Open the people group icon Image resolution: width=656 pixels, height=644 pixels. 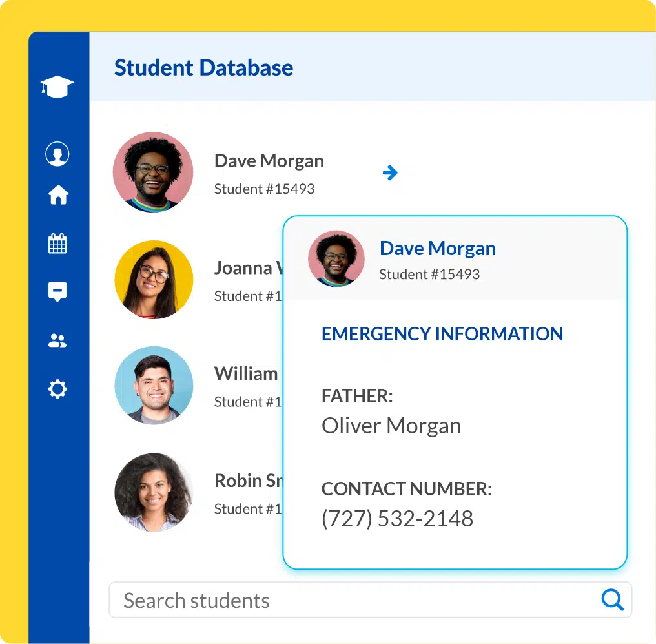click(x=57, y=340)
